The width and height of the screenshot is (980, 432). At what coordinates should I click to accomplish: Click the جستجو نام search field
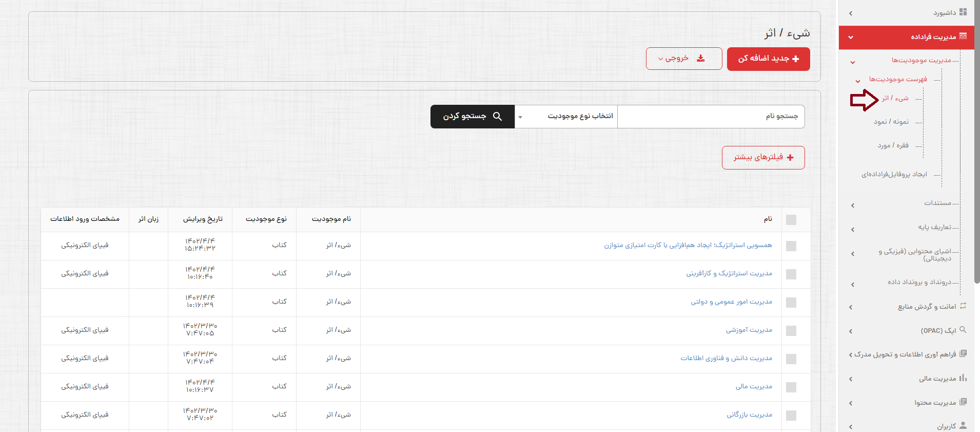pos(711,117)
